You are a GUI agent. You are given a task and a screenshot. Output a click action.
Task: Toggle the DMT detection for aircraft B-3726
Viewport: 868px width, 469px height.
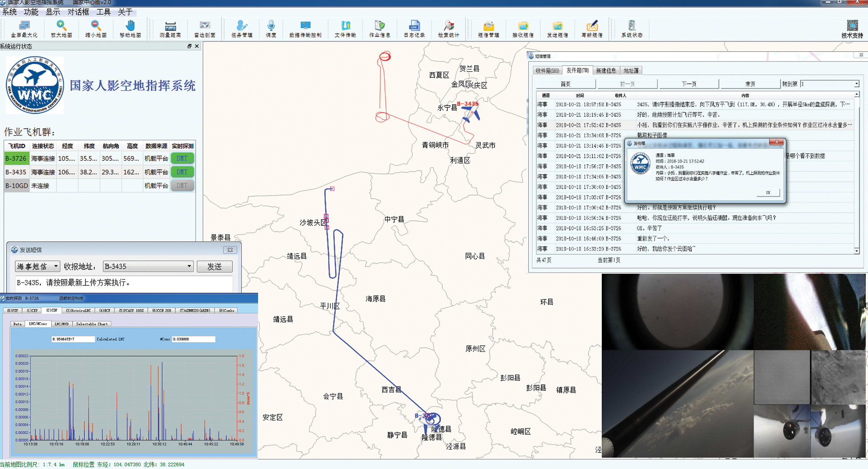coord(182,159)
